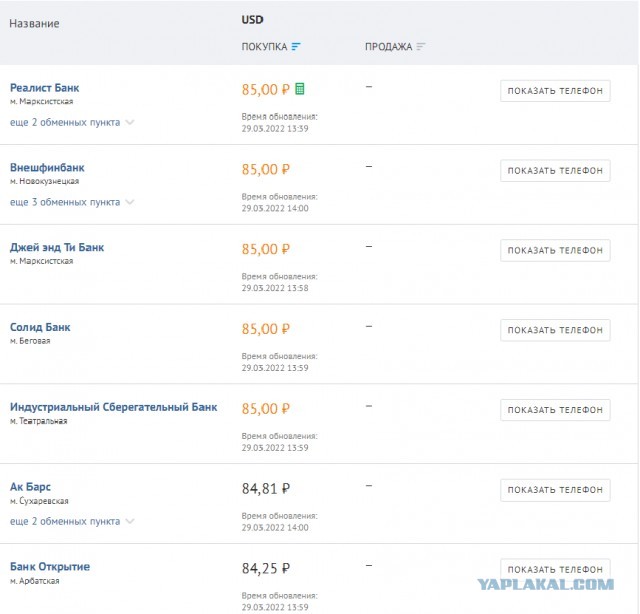This screenshot has width=640, height=614.
Task: Open the Внешфинбанк link
Action: pos(47,167)
